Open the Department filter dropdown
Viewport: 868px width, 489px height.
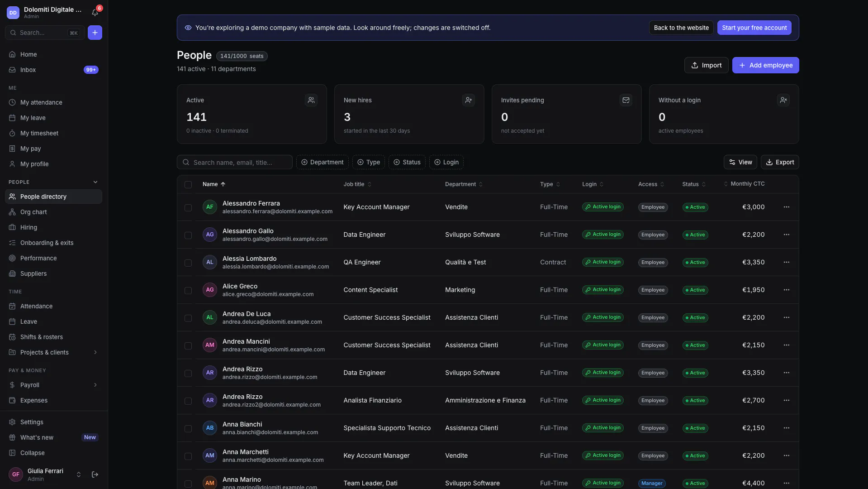tap(323, 162)
